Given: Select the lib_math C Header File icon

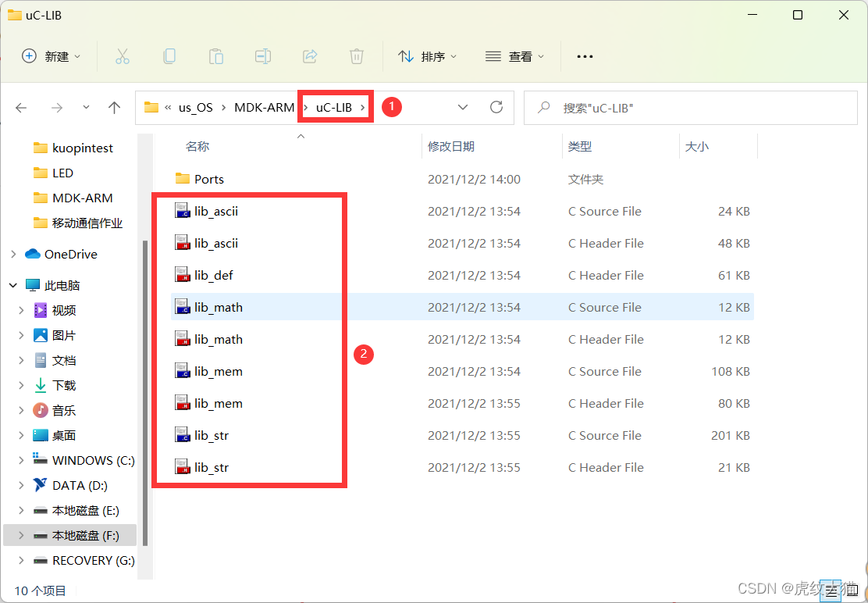Looking at the screenshot, I should tap(183, 339).
